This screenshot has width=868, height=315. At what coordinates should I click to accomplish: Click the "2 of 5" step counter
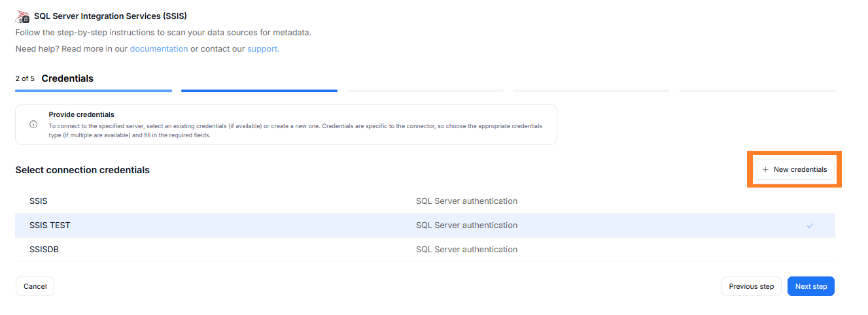click(26, 79)
